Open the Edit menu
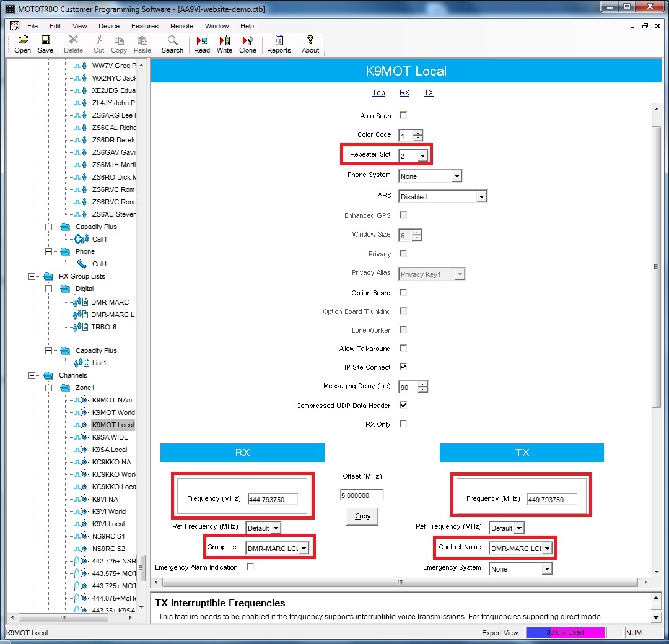 55,26
